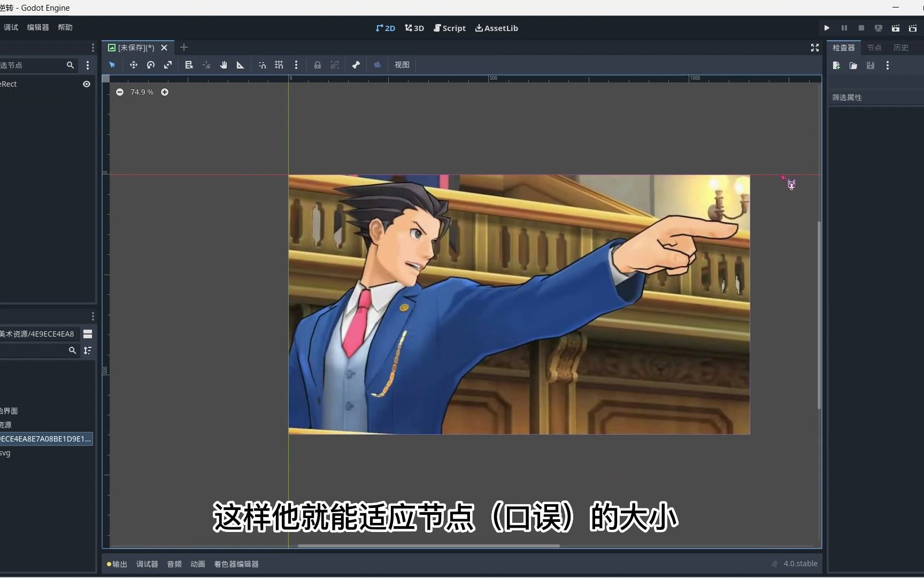Image resolution: width=924 pixels, height=578 pixels.
Task: Group the selected node children
Action: coord(335,65)
